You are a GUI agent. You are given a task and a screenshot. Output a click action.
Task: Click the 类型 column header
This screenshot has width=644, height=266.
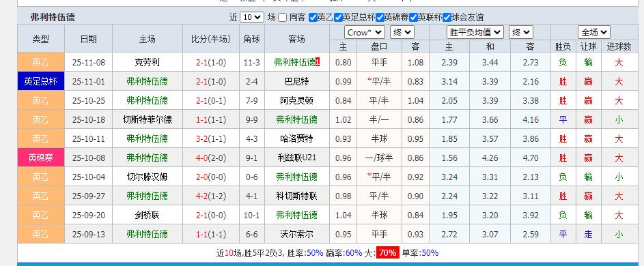tap(41, 39)
